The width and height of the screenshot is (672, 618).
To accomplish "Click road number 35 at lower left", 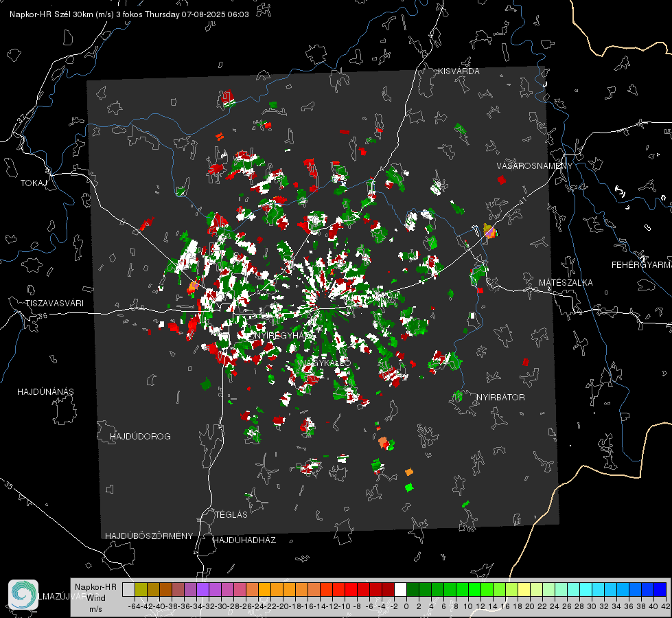I will click(9, 485).
